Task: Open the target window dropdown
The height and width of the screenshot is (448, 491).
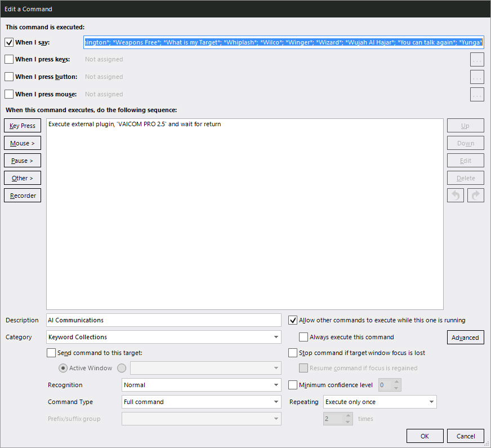Action: (x=206, y=368)
